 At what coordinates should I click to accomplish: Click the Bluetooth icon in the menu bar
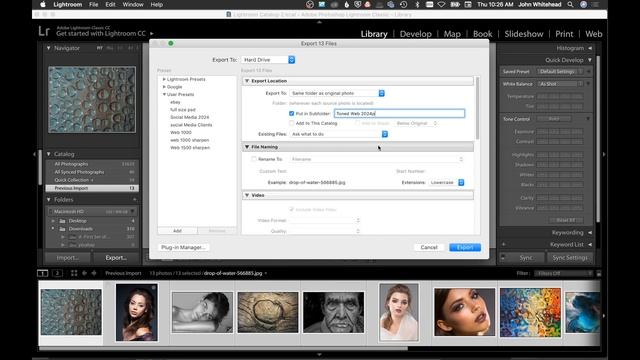pos(417,4)
